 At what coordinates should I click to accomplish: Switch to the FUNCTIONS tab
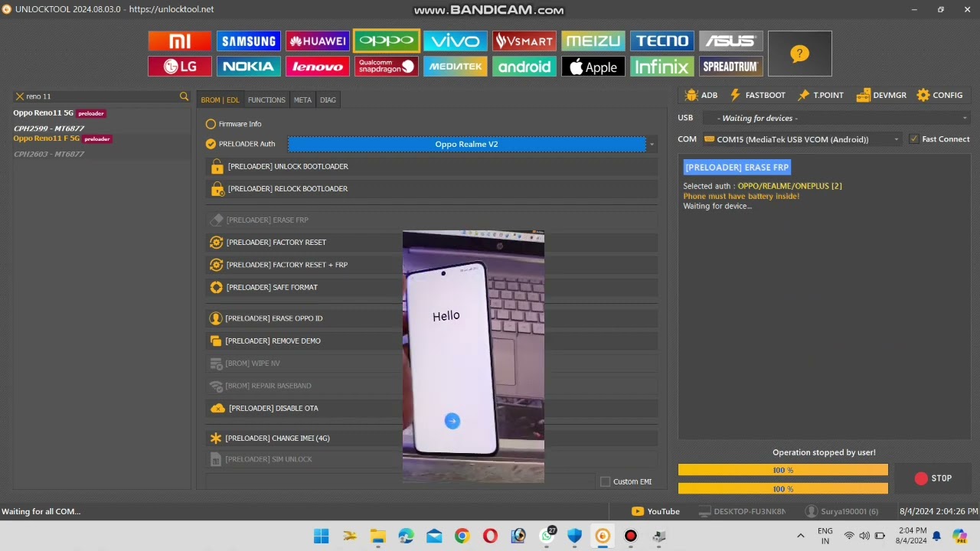266,99
